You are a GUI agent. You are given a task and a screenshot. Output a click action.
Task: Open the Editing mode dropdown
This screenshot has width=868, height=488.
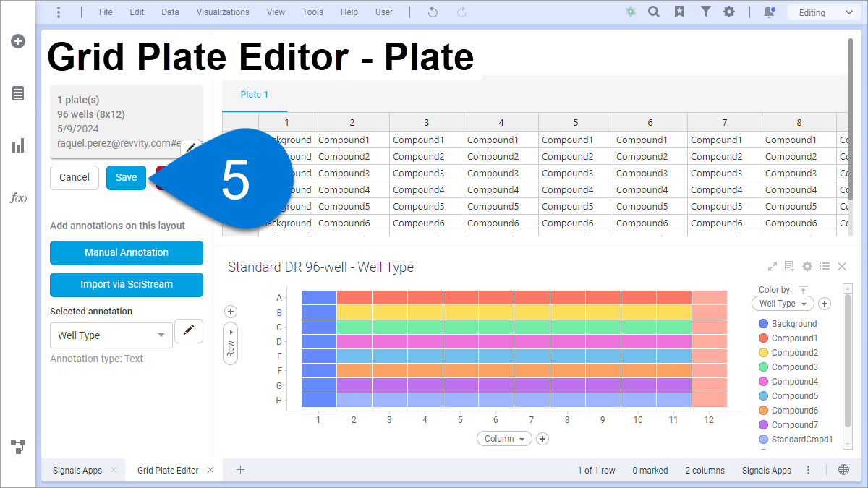click(x=824, y=12)
